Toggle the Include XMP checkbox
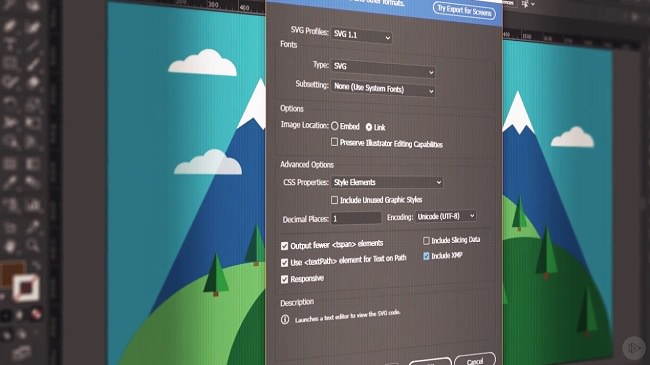Viewport: 650px width, 365px height. click(x=426, y=256)
